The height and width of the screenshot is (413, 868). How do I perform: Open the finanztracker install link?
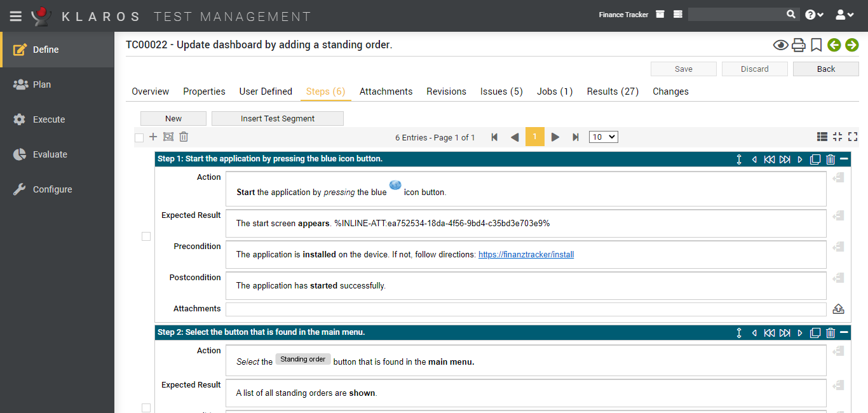point(526,255)
